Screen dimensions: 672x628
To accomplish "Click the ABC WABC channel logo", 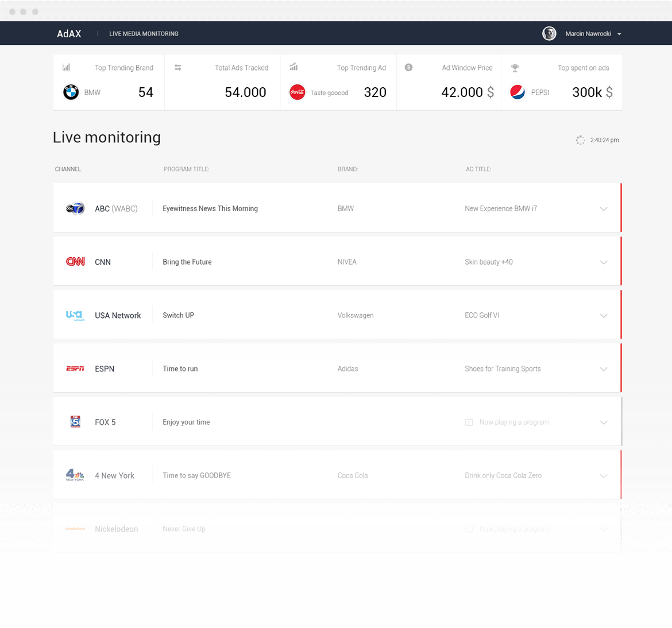I will (x=75, y=208).
